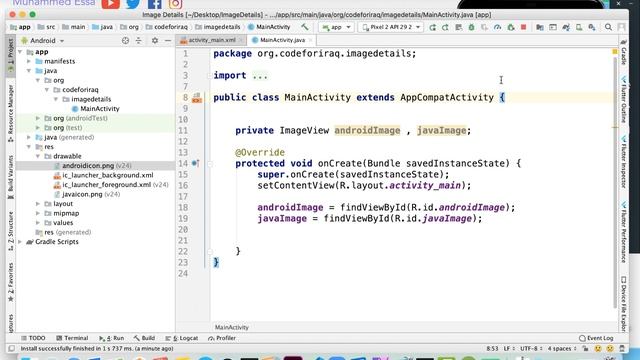640x360 pixels.
Task: Click the locate-current-file target icon in the Project panel
Action: (x=125, y=40)
